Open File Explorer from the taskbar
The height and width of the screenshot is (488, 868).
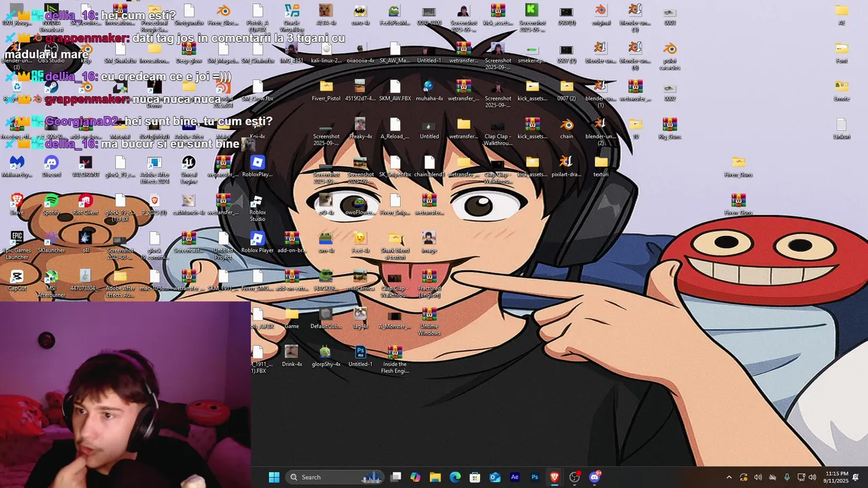click(x=435, y=477)
